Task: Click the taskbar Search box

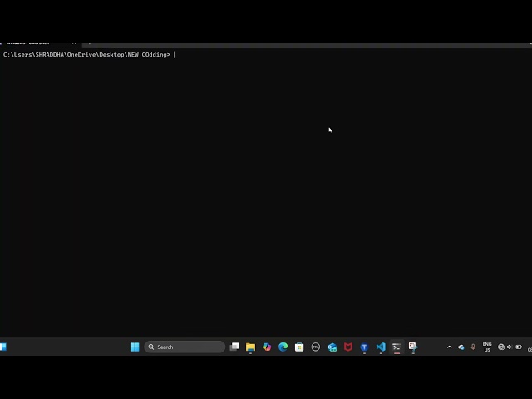Action: click(185, 347)
